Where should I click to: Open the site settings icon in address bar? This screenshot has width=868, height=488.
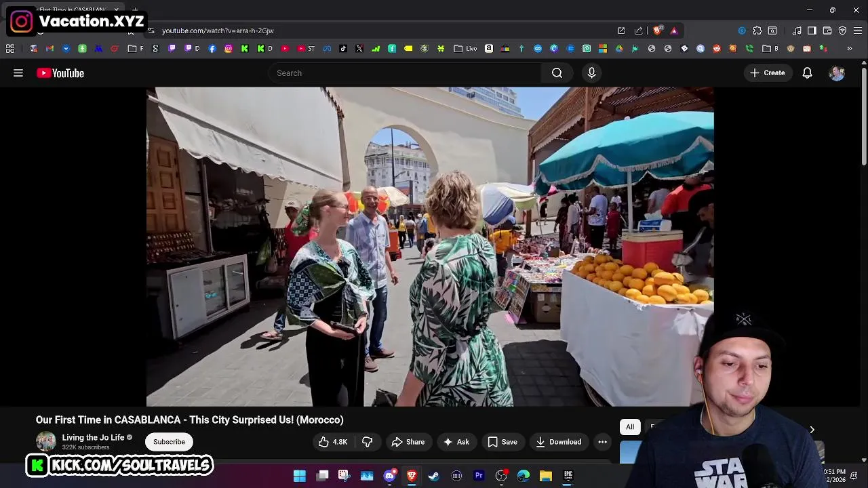pos(151,30)
